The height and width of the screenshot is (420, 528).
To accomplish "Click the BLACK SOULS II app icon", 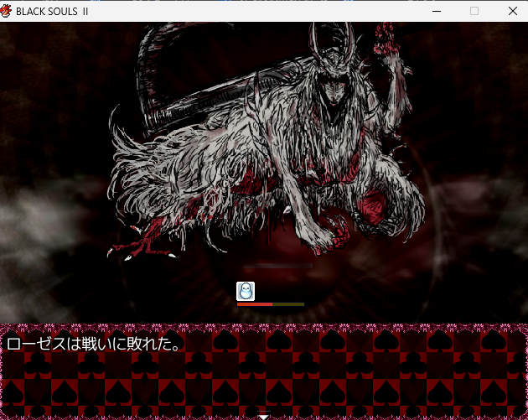I will click(x=6, y=11).
